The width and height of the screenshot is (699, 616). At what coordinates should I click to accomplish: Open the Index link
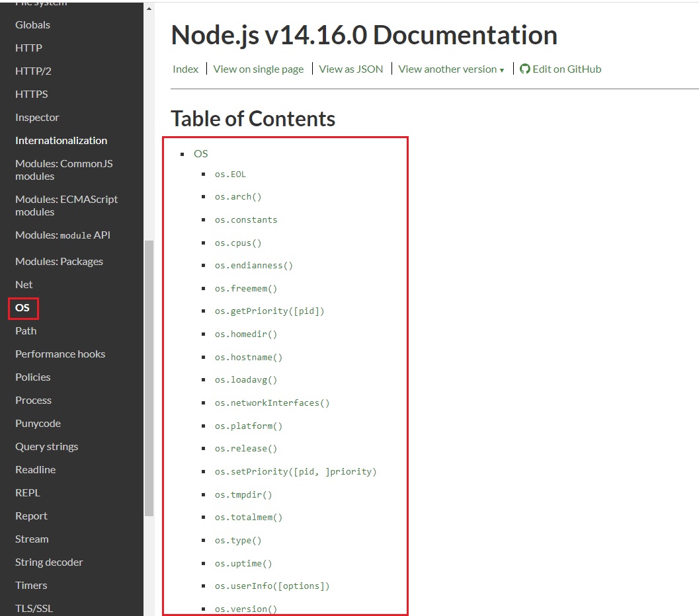click(185, 69)
